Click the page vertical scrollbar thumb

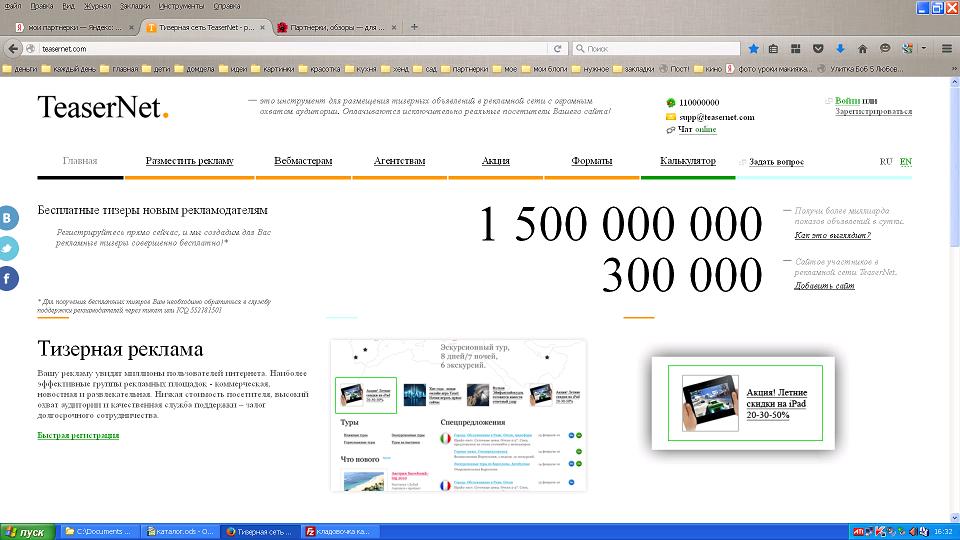[x=954, y=165]
